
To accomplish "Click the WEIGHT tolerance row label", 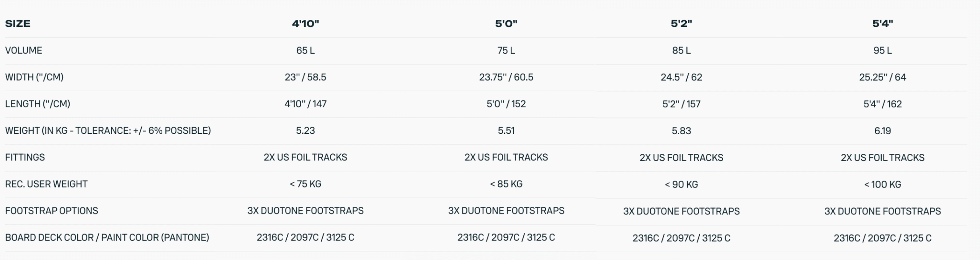I will coord(108,131).
